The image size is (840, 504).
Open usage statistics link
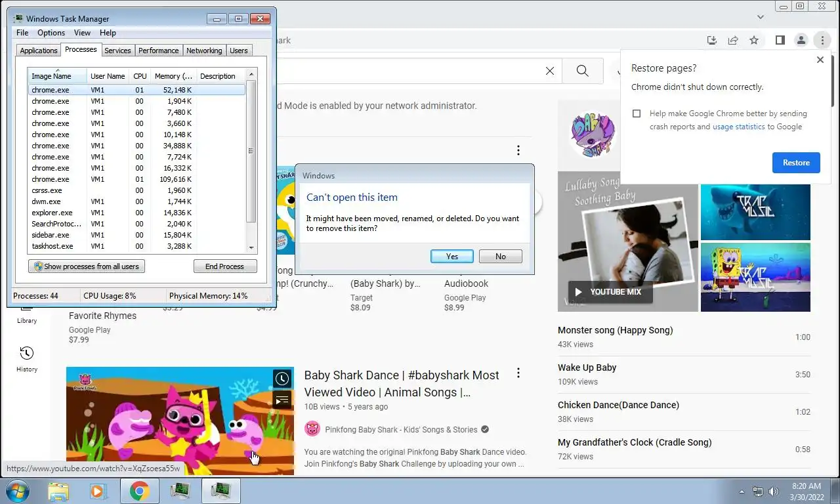[738, 127]
